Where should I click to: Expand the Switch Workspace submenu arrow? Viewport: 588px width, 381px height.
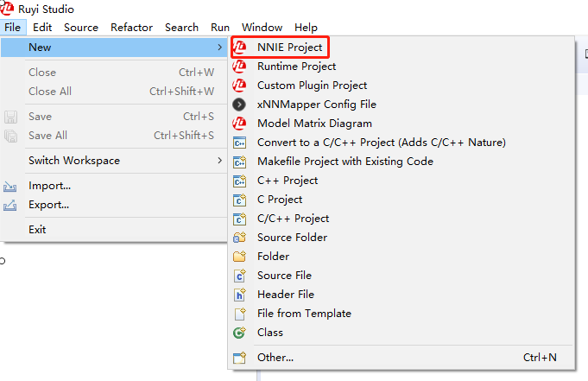click(219, 161)
